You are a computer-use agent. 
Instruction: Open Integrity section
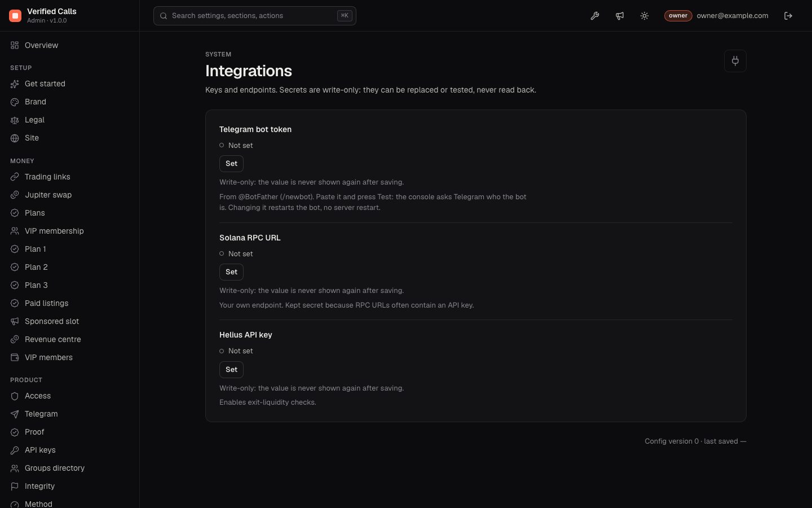69,486
